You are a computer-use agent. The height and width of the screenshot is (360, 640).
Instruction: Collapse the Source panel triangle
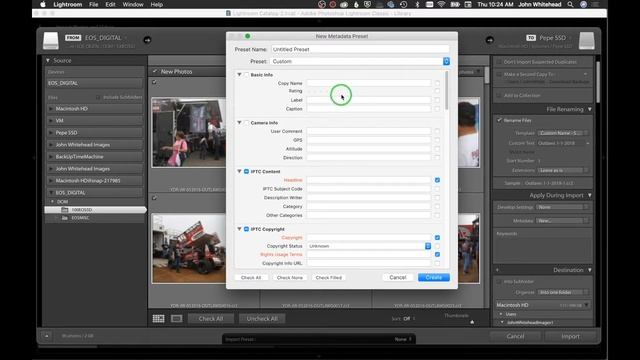tap(48, 60)
